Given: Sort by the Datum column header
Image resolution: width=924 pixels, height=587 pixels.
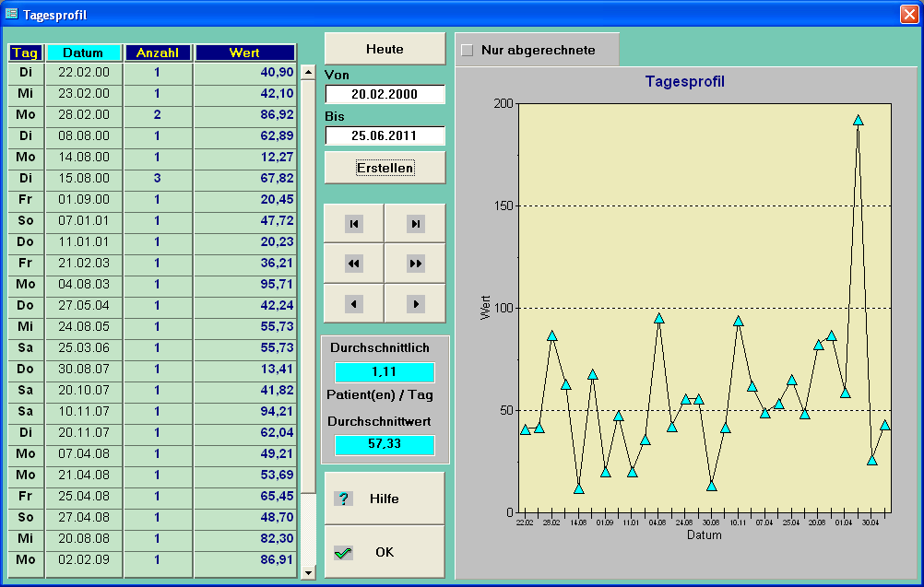Looking at the screenshot, I should [x=83, y=53].
